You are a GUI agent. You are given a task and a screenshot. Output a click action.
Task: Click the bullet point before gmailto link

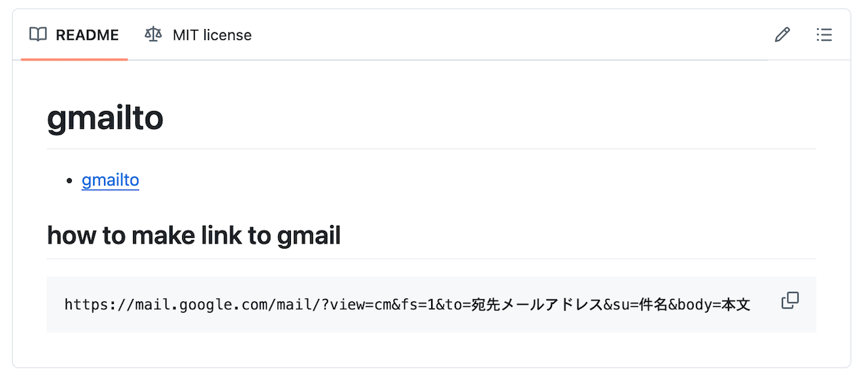(x=69, y=181)
